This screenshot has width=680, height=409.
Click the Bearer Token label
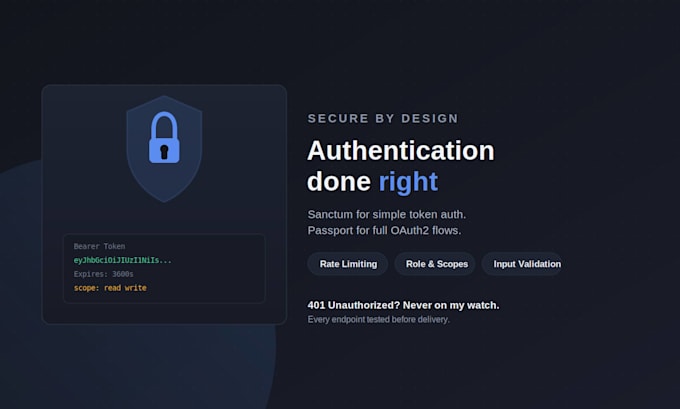99,246
